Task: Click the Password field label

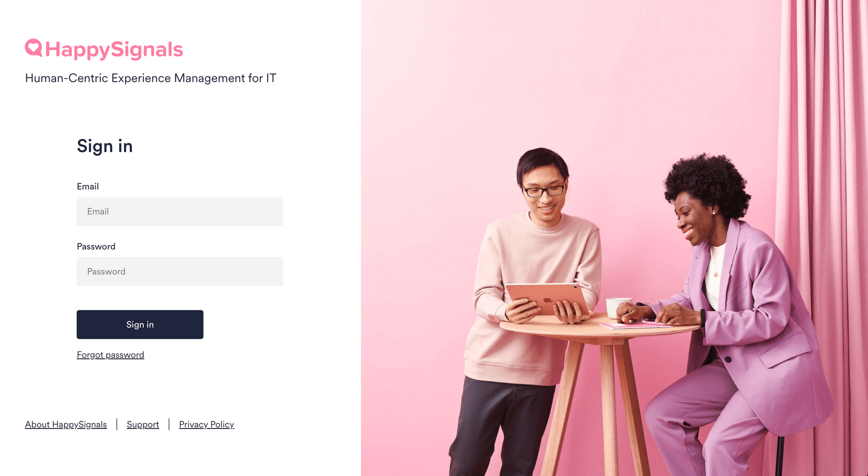Action: [x=96, y=246]
